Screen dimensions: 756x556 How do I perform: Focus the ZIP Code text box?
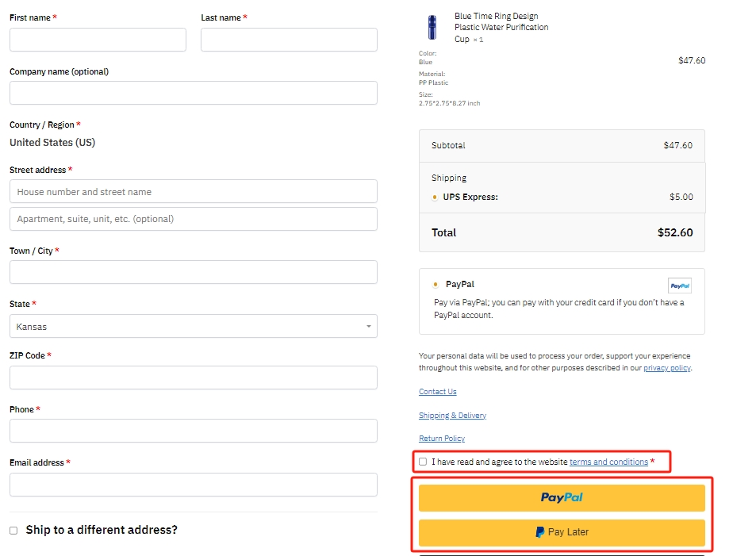[x=194, y=378]
